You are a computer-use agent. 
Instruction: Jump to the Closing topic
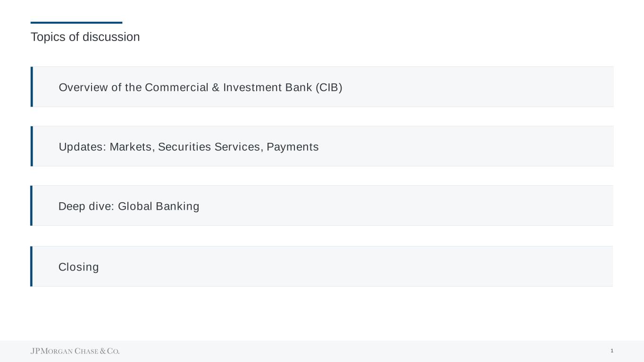coord(78,267)
